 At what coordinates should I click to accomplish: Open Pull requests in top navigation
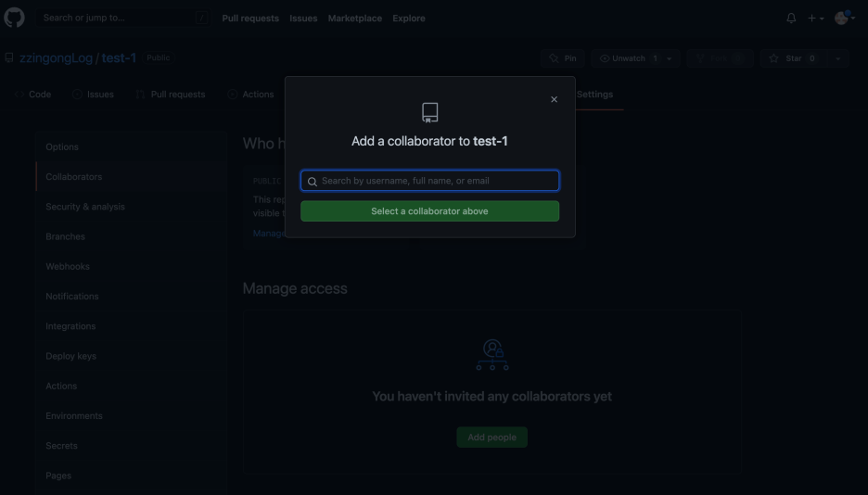pyautogui.click(x=250, y=19)
